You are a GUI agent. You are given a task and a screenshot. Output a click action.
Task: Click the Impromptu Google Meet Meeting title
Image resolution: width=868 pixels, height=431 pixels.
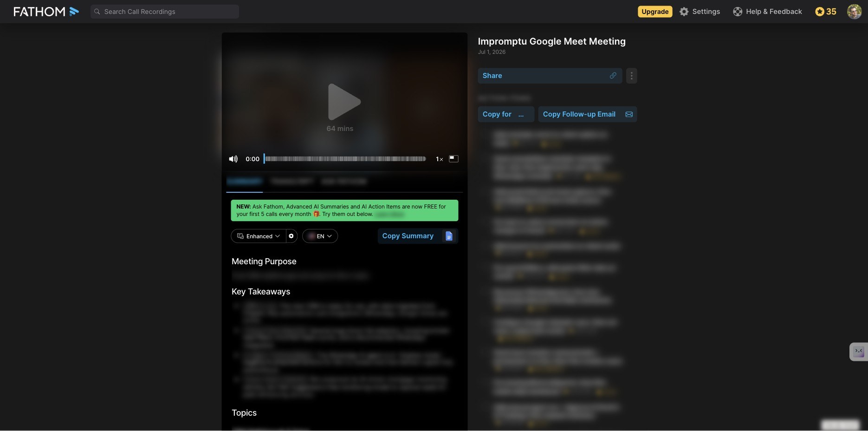552,41
